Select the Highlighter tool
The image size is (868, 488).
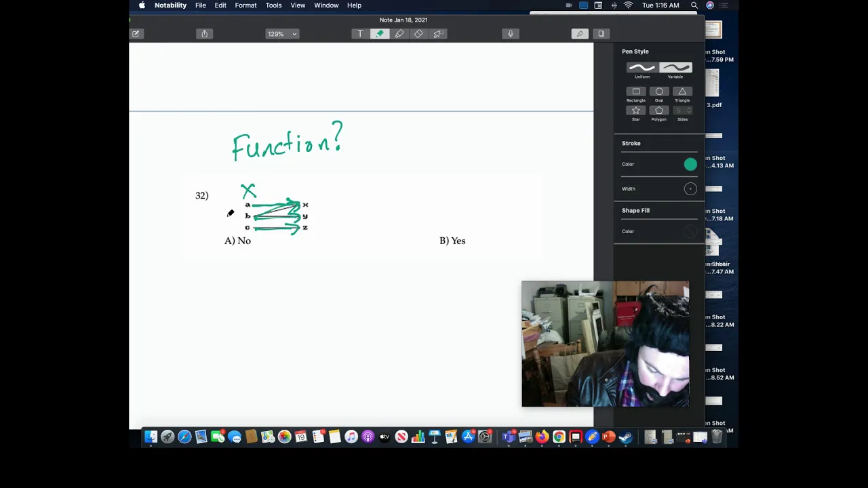pos(399,34)
